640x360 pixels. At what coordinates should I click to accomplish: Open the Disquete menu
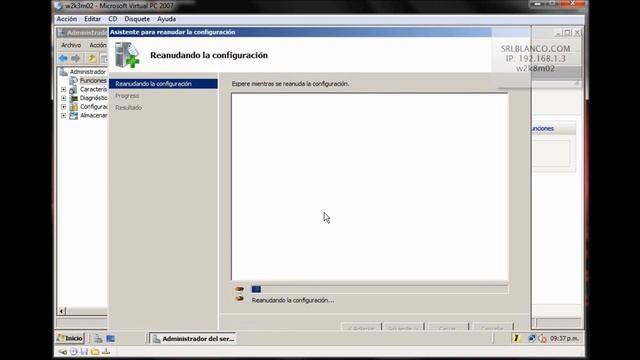(x=137, y=19)
